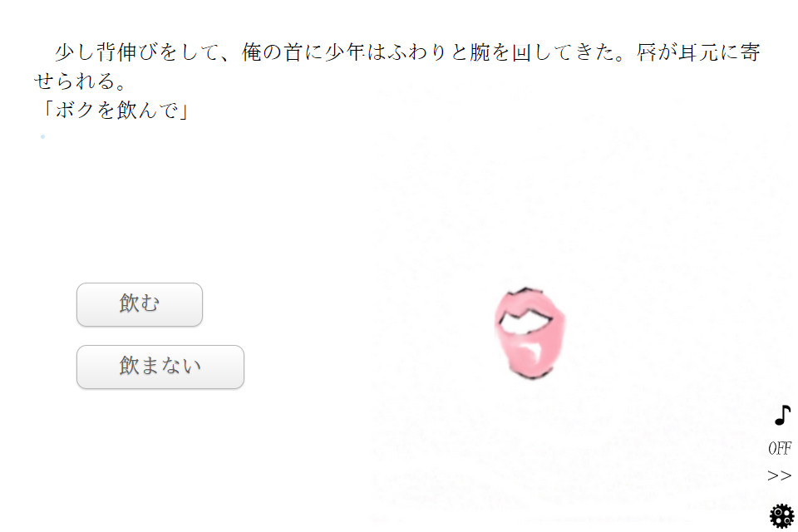This screenshot has height=532, width=798.
Task: Click the white highlight on the lower lip
Action: tap(532, 350)
